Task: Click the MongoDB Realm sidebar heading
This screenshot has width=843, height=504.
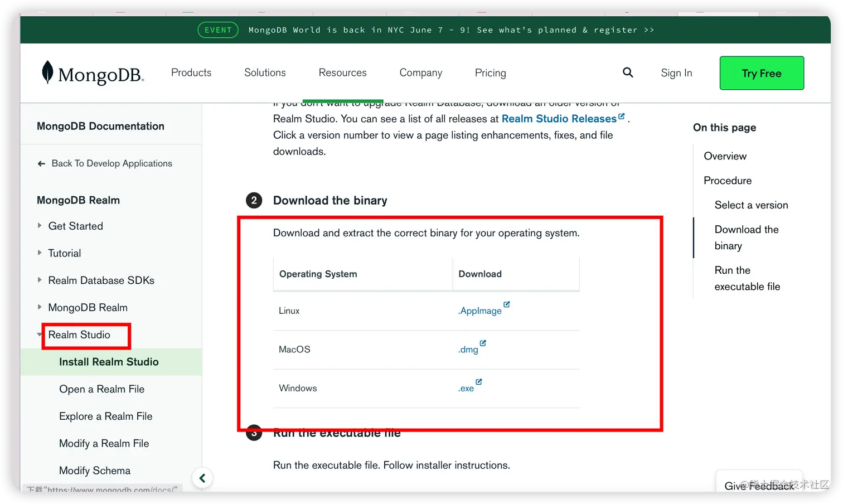Action: (x=78, y=200)
